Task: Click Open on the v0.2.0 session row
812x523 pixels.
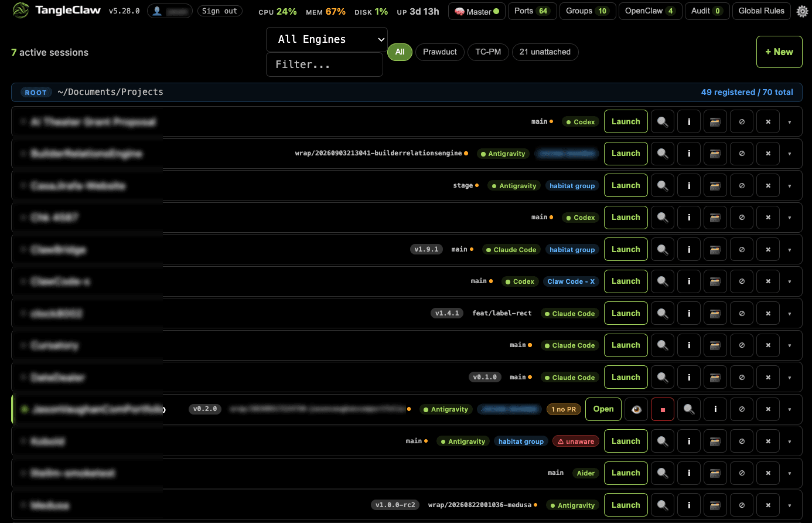Action: click(603, 409)
